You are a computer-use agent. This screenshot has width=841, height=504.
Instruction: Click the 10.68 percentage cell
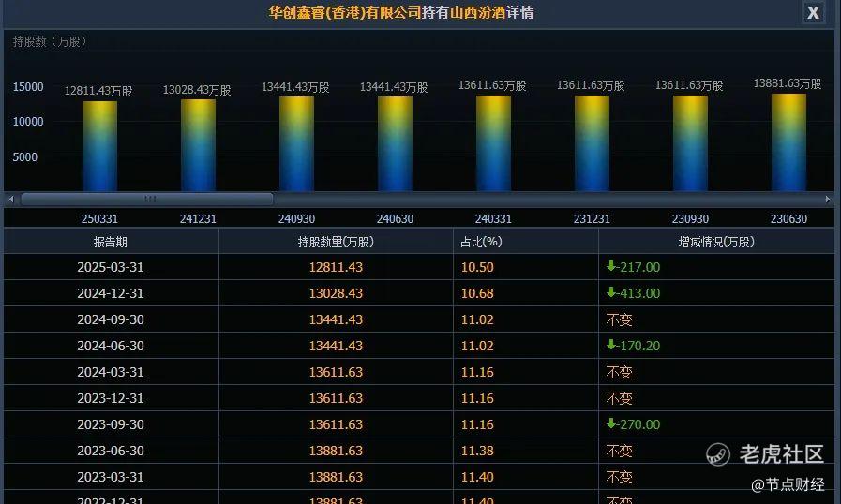pos(477,293)
